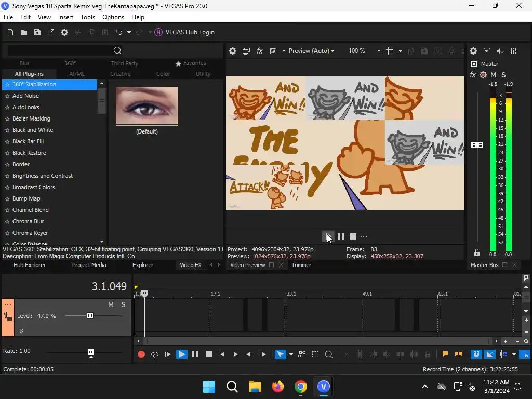Undo the last action

pyautogui.click(x=119, y=32)
